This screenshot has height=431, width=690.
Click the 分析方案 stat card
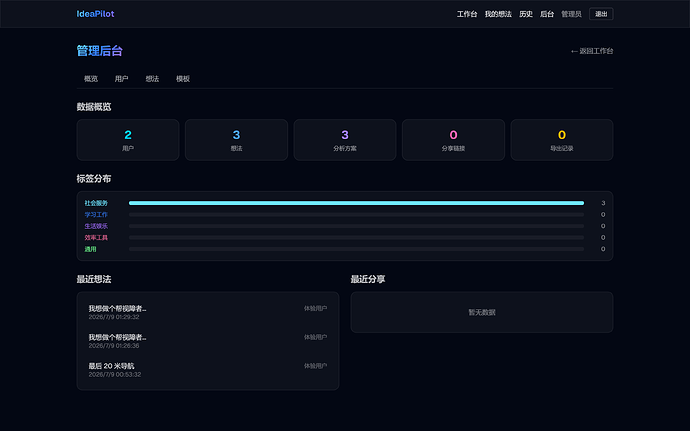[x=345, y=140]
